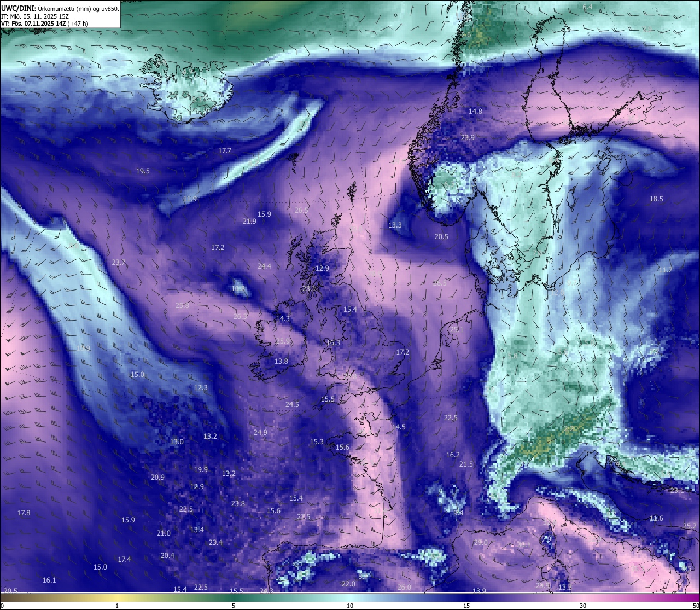Click the IT initialization time line
The width and height of the screenshot is (700, 610).
(35, 16)
